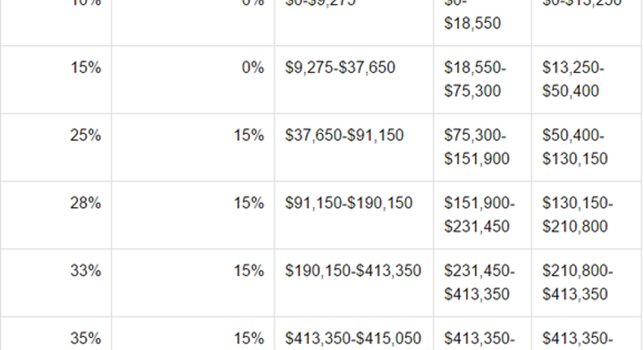
Task: Select the $413,350-$415,050 bracket cell
Action: point(353,338)
